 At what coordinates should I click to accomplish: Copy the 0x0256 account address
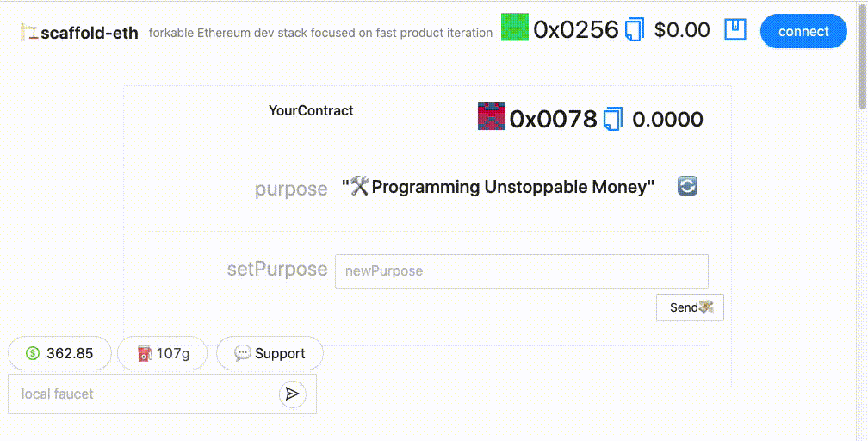[x=635, y=29]
